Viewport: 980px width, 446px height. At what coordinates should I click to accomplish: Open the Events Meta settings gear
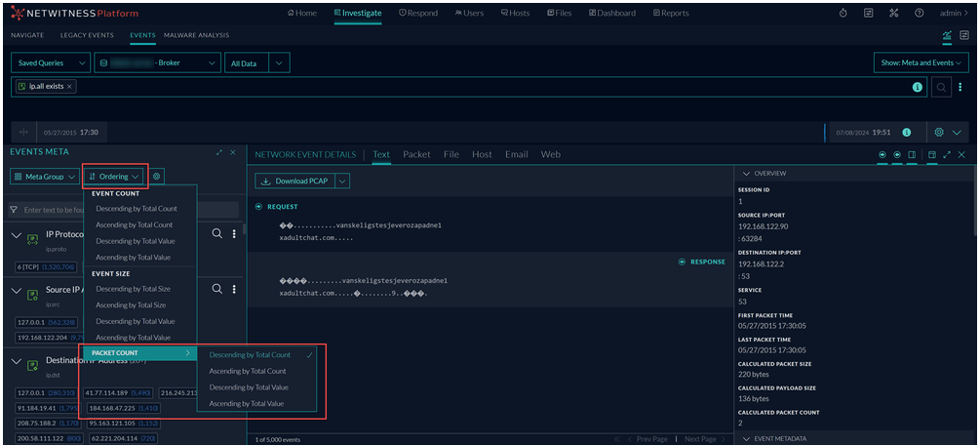pos(156,177)
